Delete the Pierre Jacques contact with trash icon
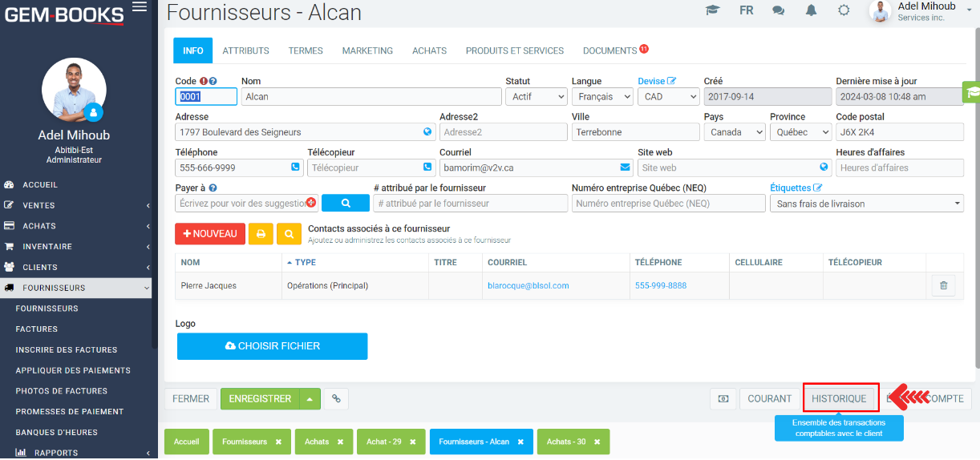980x460 pixels. 943,285
